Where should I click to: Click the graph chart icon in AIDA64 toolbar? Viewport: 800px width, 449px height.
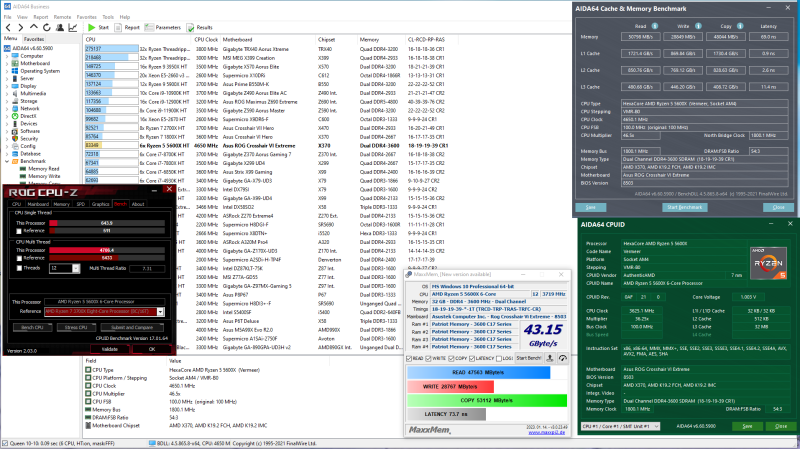tap(72, 28)
